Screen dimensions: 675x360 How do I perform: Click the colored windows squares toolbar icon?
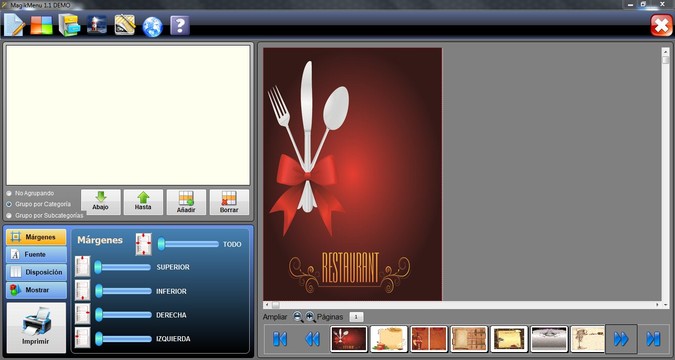pos(41,25)
